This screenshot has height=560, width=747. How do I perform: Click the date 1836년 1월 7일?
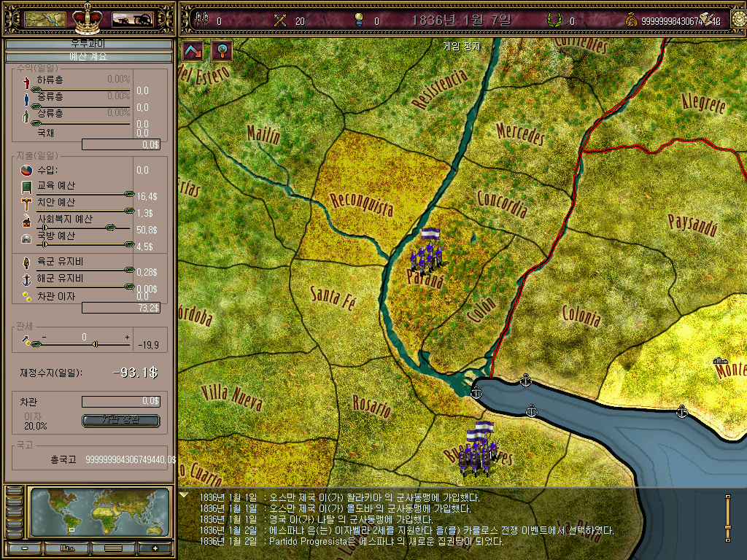click(x=461, y=20)
